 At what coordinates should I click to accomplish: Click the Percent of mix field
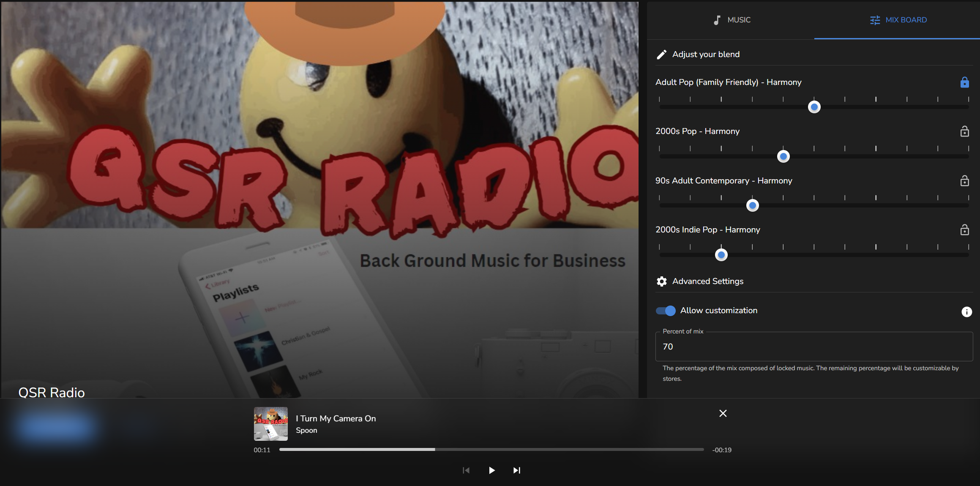coord(814,347)
